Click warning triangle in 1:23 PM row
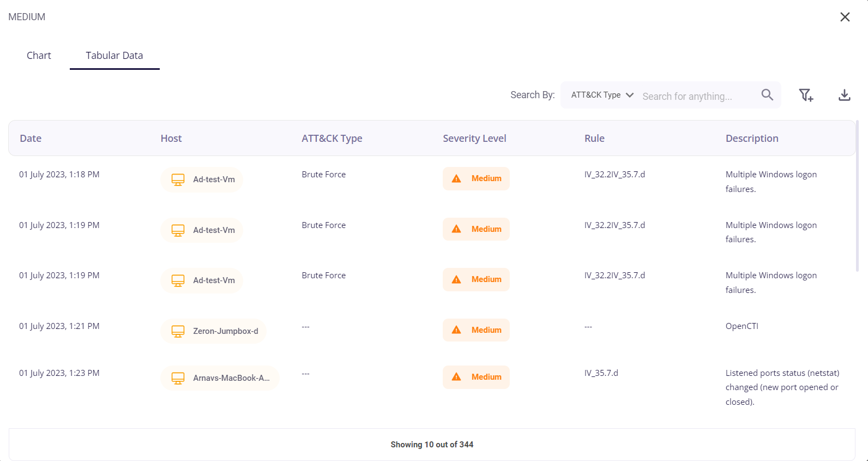This screenshot has width=868, height=461. [x=456, y=377]
